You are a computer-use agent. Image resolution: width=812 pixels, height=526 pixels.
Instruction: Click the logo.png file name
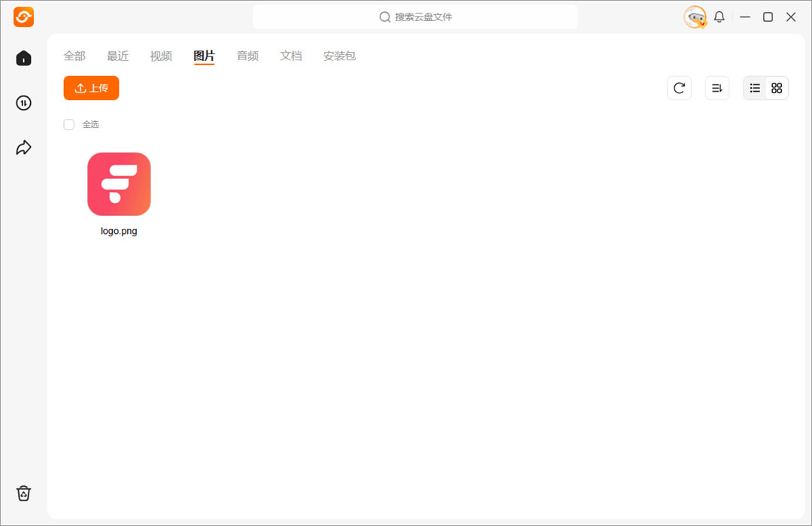click(x=119, y=231)
